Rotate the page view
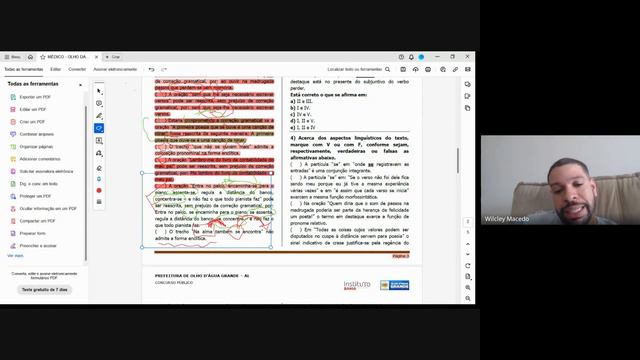The width and height of the screenshot is (640, 360). tap(468, 266)
